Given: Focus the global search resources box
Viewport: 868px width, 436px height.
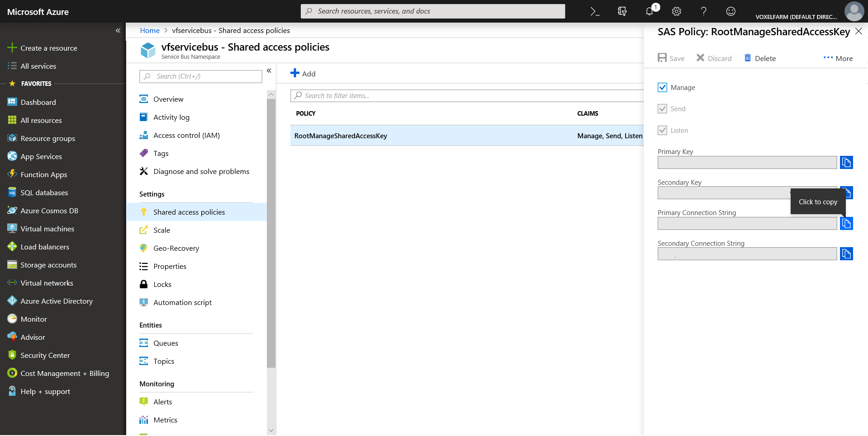Looking at the screenshot, I should (433, 11).
